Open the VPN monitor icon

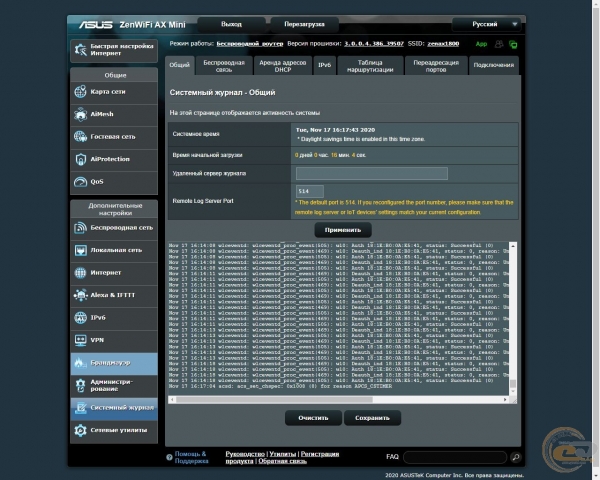80,340
